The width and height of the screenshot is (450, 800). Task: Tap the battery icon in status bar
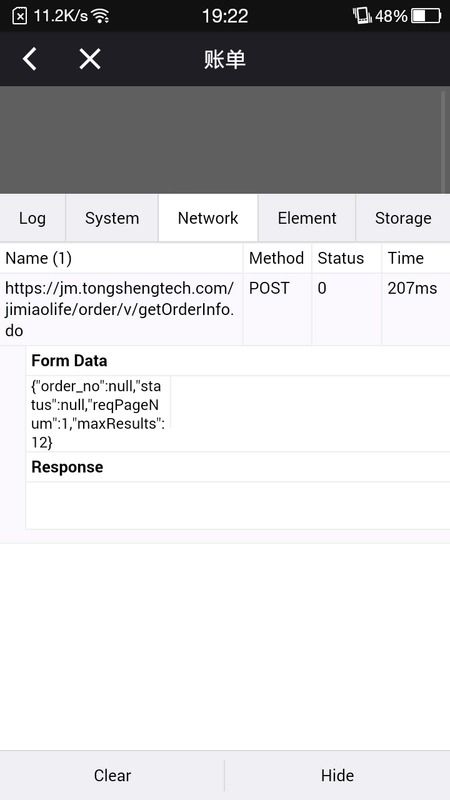click(426, 16)
